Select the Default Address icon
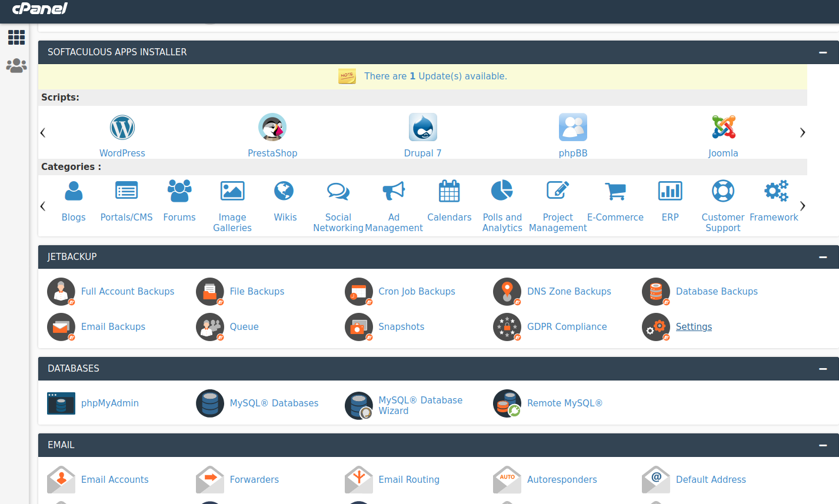 pos(656,480)
